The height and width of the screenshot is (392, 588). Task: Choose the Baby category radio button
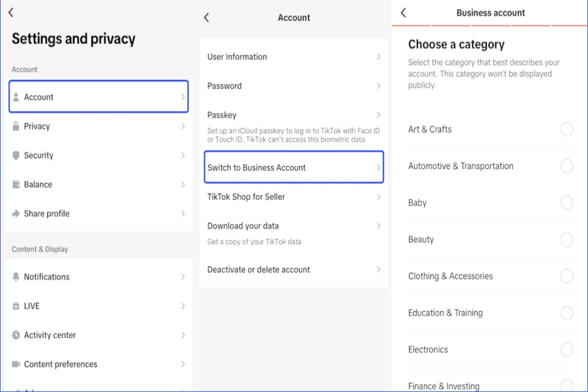[566, 203]
